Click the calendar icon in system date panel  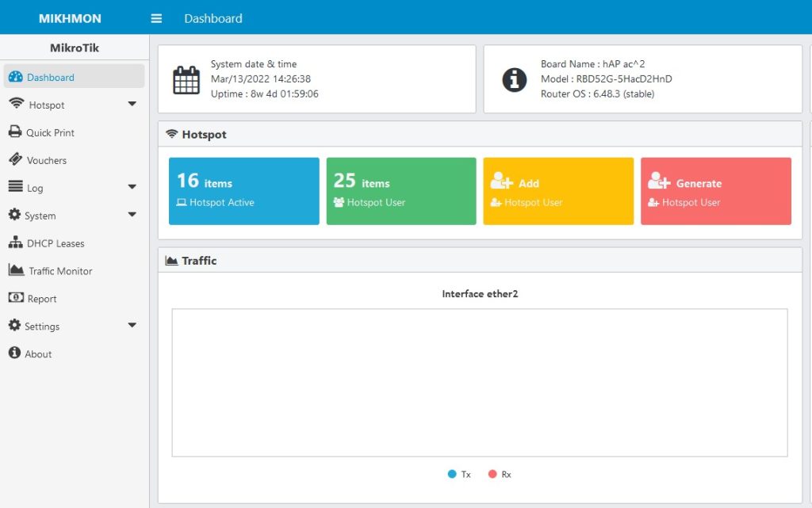click(186, 78)
